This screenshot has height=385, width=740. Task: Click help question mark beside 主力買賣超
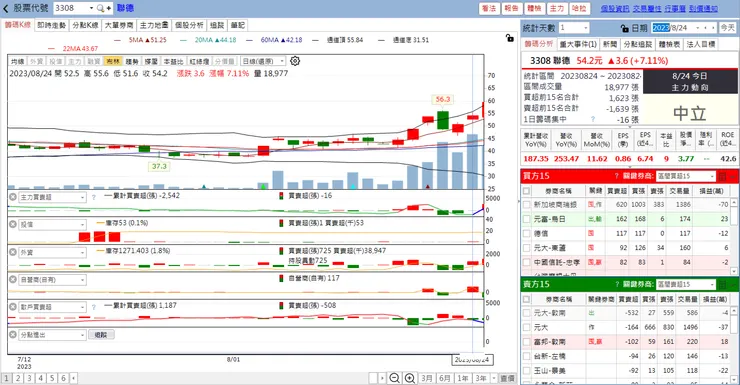coord(93,197)
